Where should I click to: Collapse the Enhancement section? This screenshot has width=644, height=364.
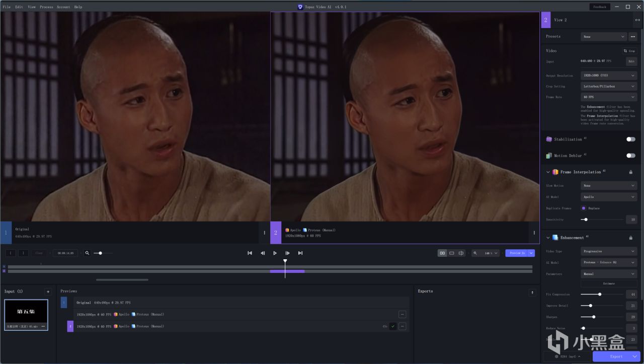548,238
